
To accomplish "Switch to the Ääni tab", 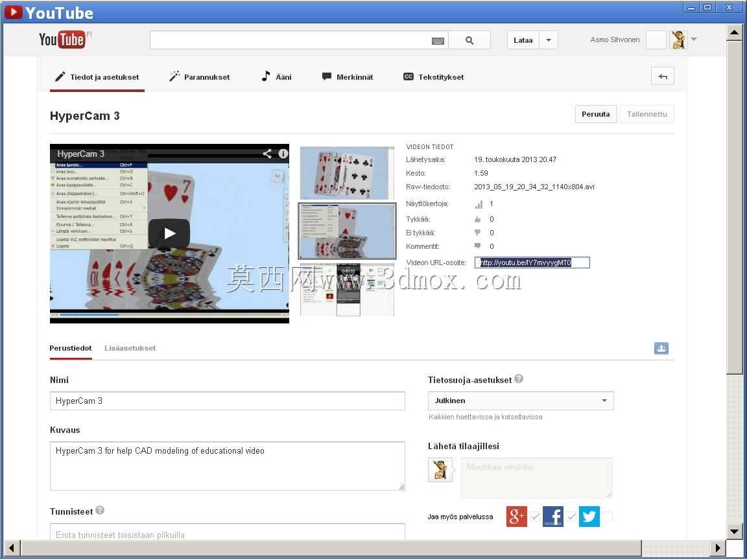I will tap(276, 77).
